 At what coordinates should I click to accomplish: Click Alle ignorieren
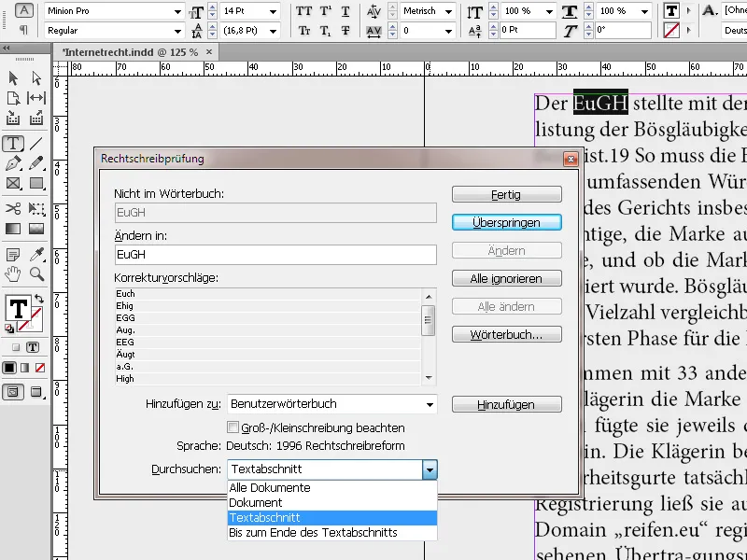[x=506, y=278]
